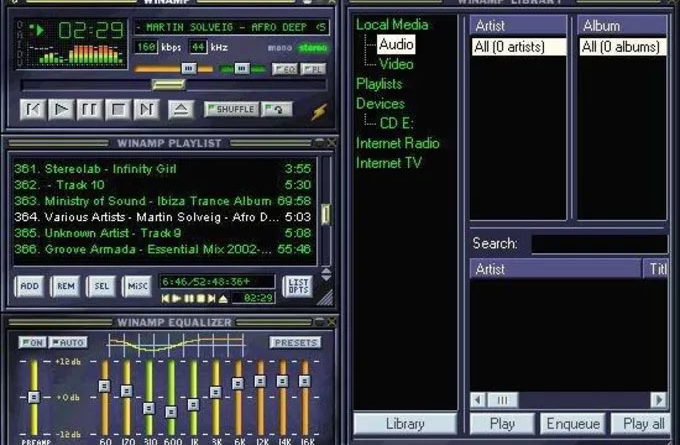Viewport: 680px width, 445px height.
Task: Select CD E: under Devices
Action: pyautogui.click(x=396, y=123)
